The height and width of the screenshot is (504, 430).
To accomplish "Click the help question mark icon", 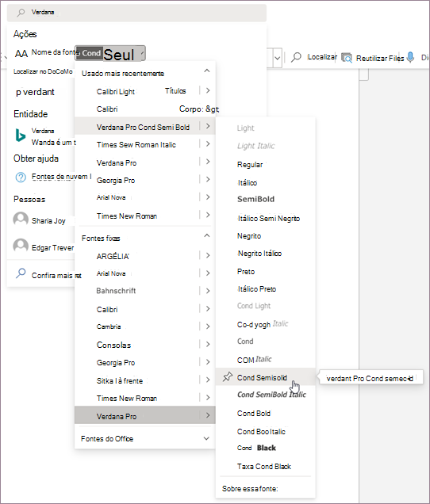I will coord(21,177).
